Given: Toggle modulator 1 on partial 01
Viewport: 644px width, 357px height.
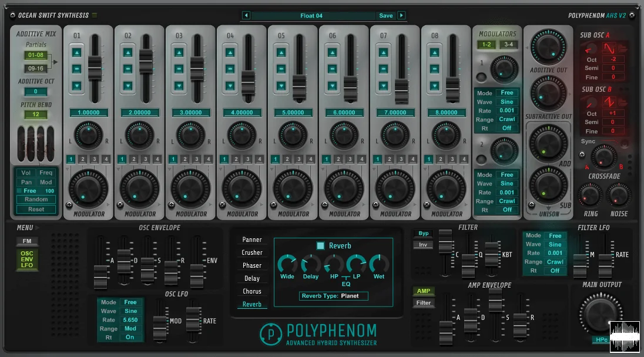Looking at the screenshot, I should 71,159.
